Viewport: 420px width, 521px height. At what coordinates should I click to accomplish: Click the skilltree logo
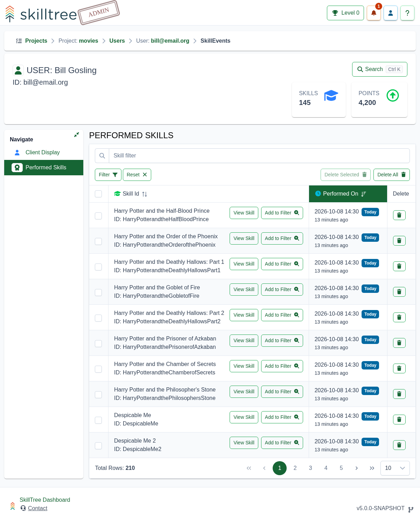tap(41, 14)
